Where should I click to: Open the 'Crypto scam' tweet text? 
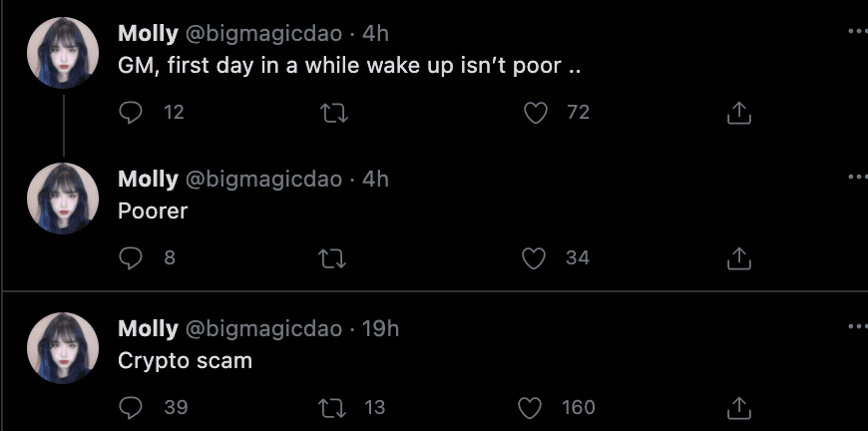(185, 361)
